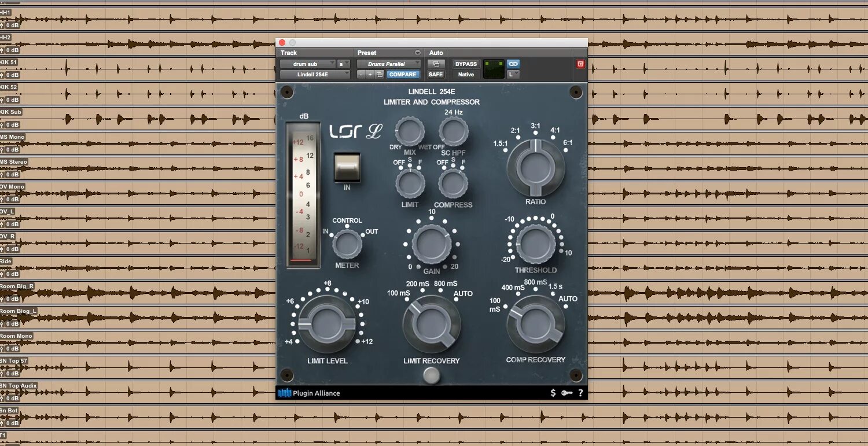Set ratio to 4:1

click(556, 130)
